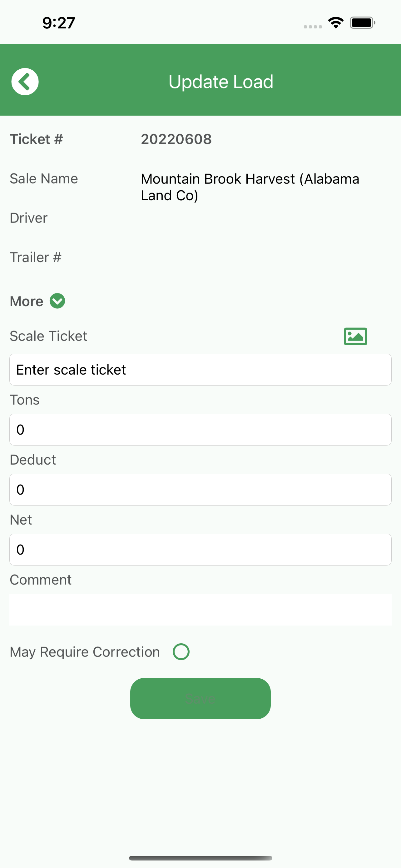Tap the Wi-Fi status icon
The height and width of the screenshot is (868, 401).
click(x=336, y=22)
